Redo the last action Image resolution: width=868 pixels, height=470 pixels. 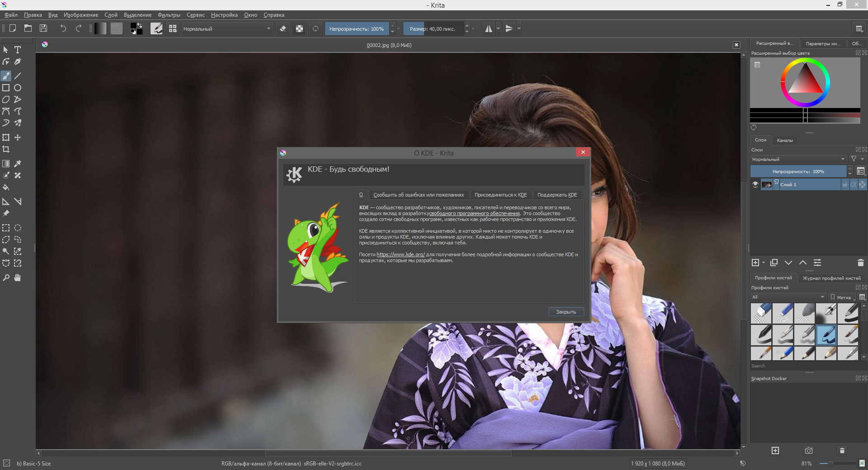click(x=79, y=28)
